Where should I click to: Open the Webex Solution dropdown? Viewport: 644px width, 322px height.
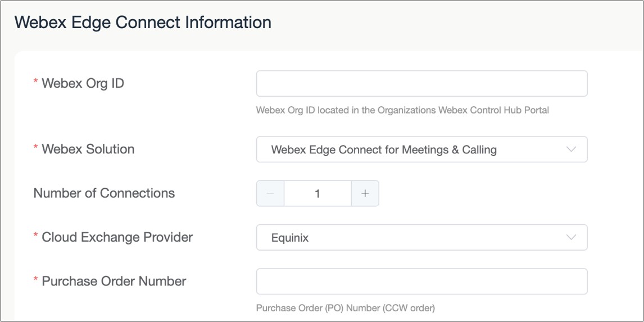click(x=421, y=149)
